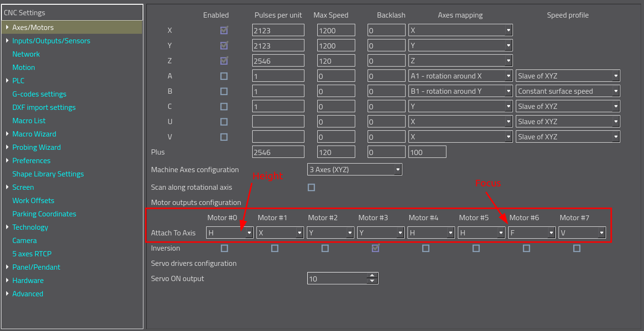Click Z axis Max Speed field
The width and height of the screenshot is (644, 331).
coord(336,61)
